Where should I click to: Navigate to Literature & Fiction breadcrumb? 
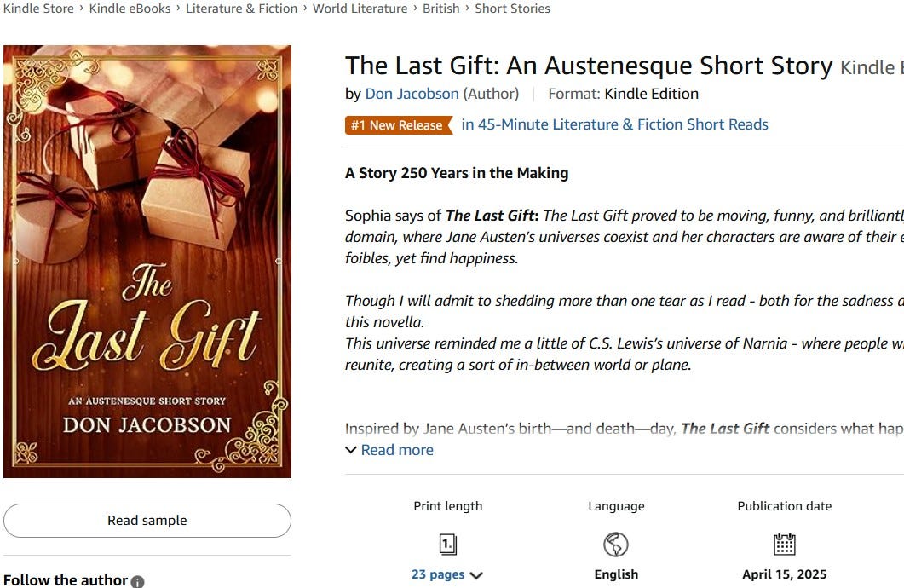(x=242, y=9)
